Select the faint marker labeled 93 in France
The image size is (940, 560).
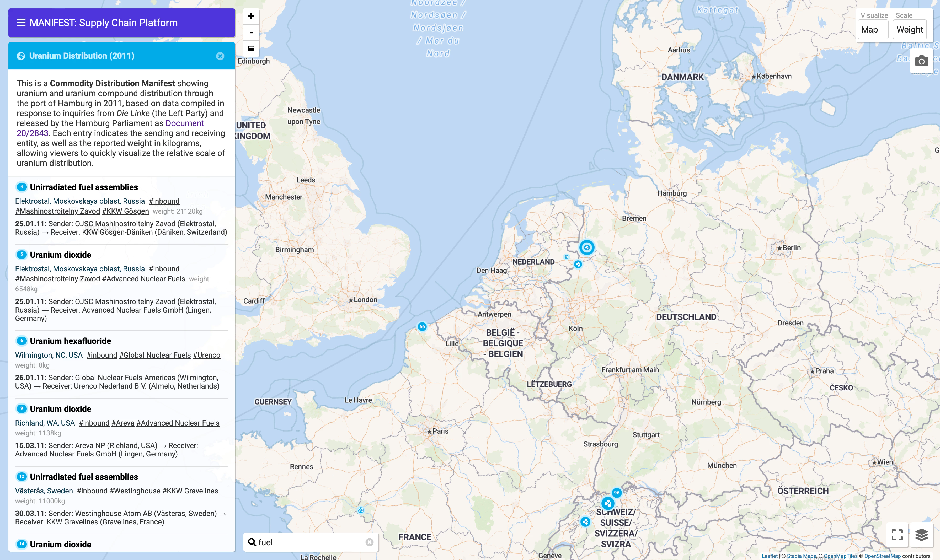[361, 510]
